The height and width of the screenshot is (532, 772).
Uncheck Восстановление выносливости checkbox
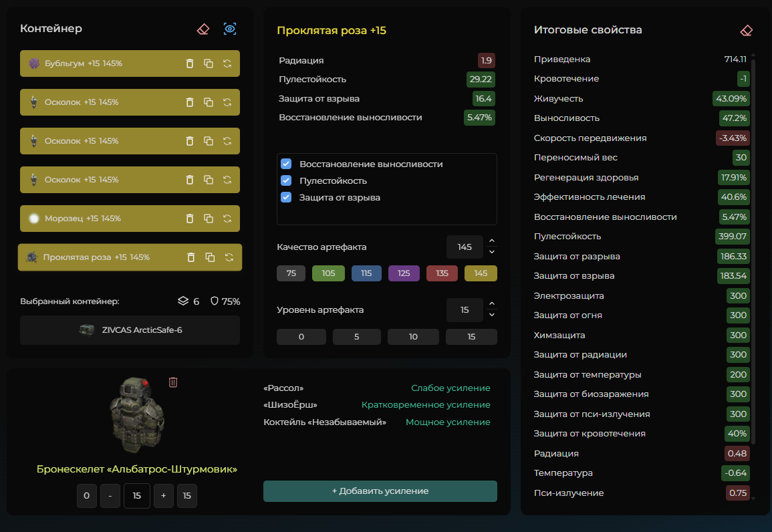coord(286,164)
